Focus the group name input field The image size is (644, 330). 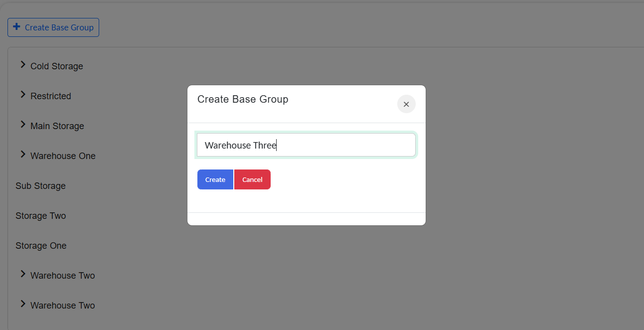(306, 145)
